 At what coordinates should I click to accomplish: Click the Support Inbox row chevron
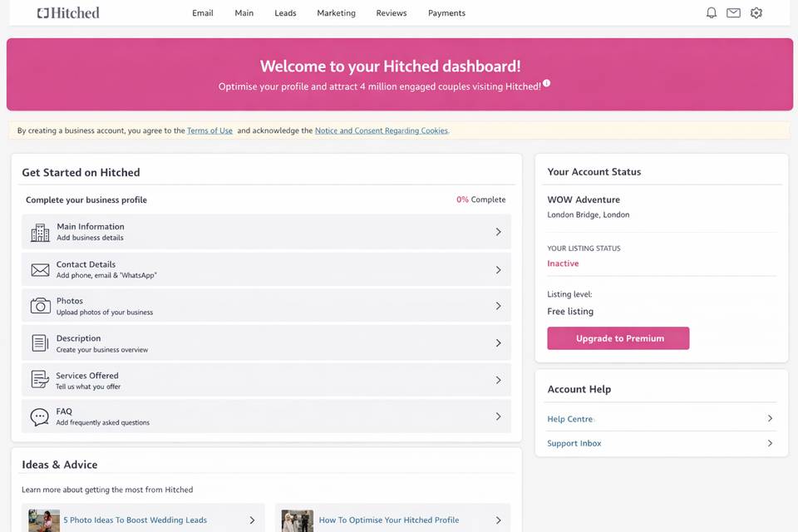point(770,443)
